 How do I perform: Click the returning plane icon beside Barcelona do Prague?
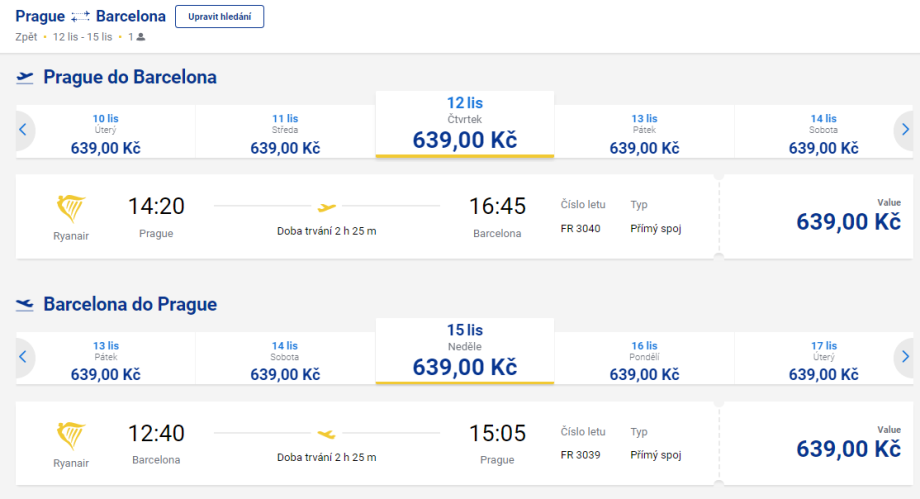click(25, 305)
